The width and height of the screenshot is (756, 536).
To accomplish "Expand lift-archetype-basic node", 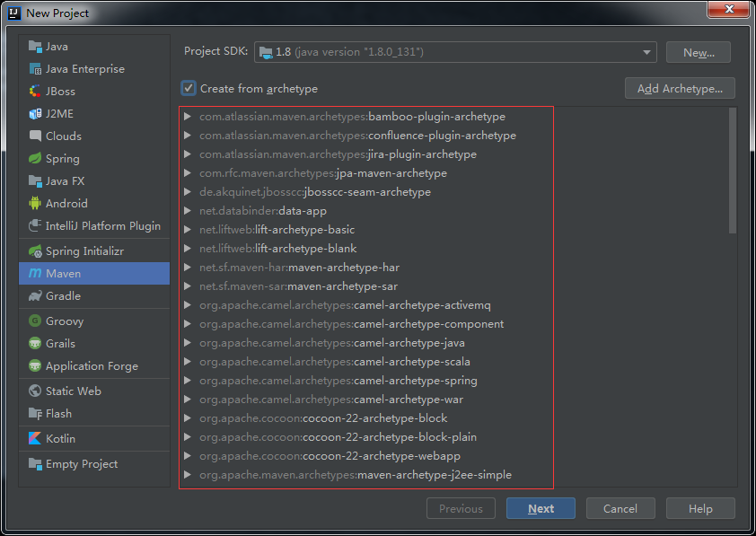I will click(x=188, y=230).
